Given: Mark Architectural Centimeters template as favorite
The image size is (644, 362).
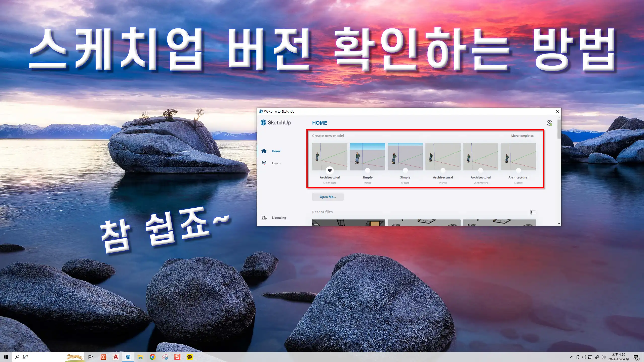Looking at the screenshot, I should (480, 170).
